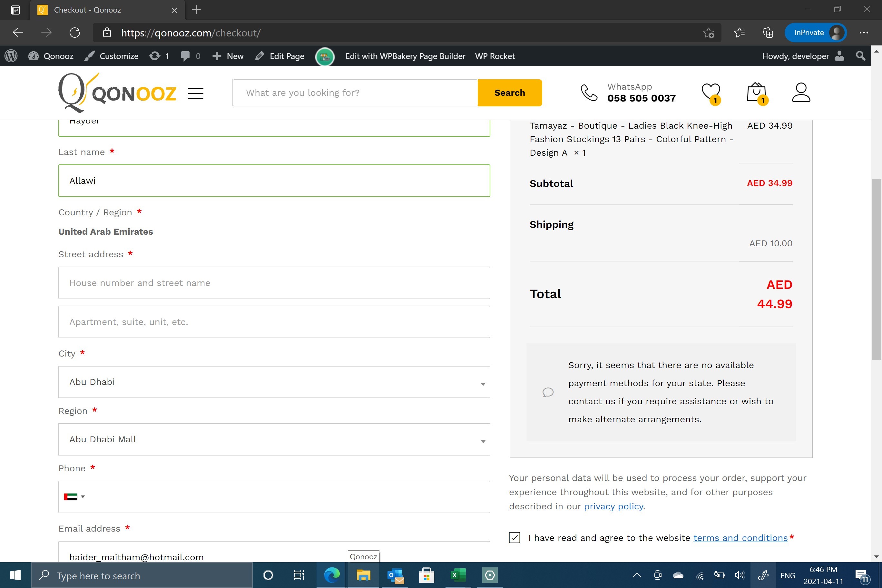Click the InPrivate profile button

tap(816, 33)
